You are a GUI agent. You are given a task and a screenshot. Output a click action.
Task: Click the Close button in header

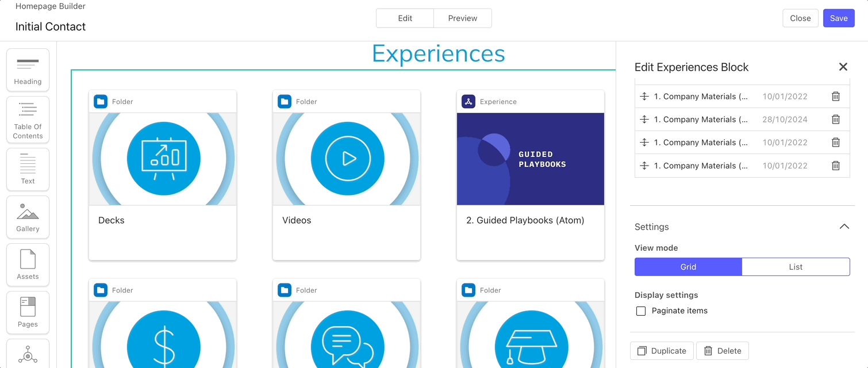(800, 18)
